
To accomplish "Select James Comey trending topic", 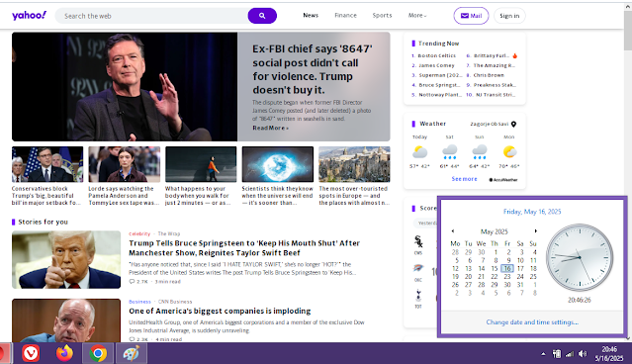I will (436, 65).
